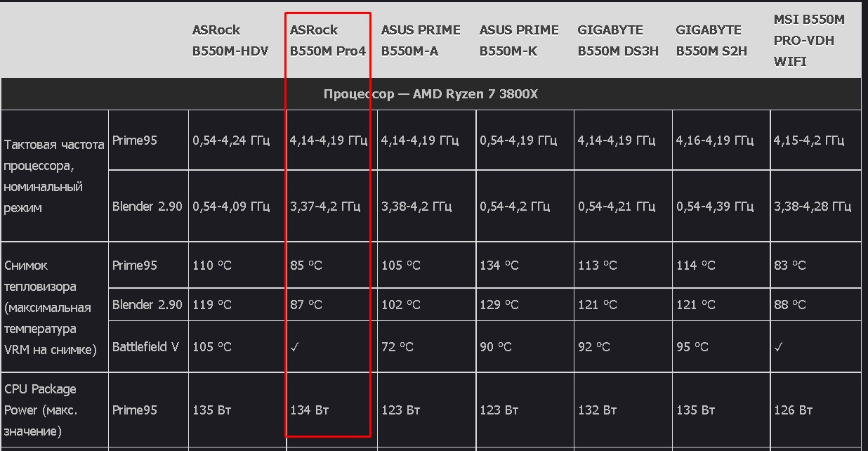Select the MSI B550M PRO-VDH WIFI header

point(809,40)
